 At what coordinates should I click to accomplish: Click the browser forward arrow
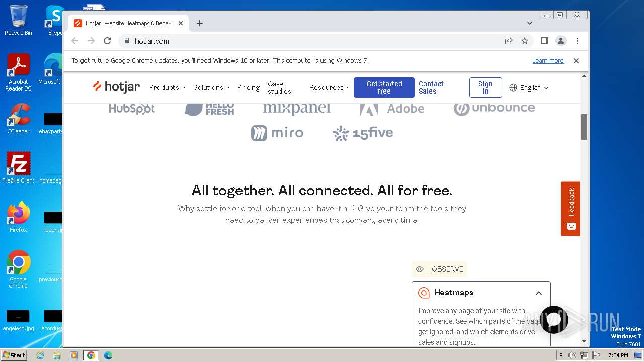click(x=91, y=41)
